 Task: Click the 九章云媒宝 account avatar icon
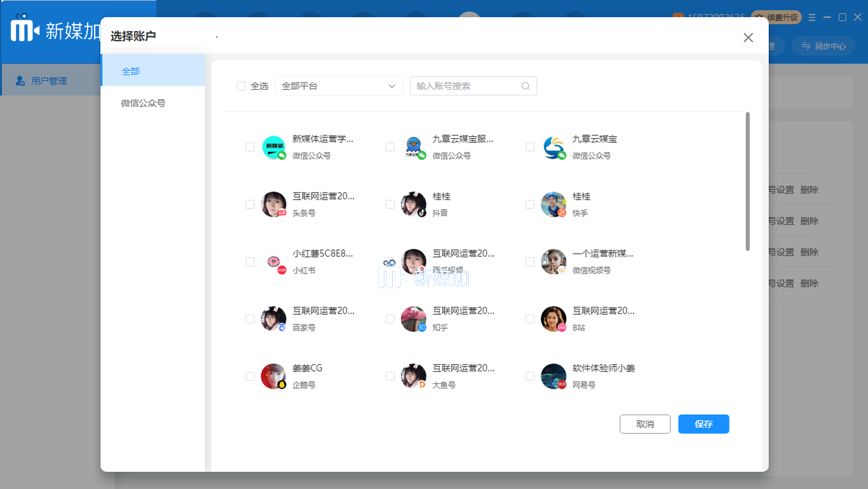(x=553, y=148)
